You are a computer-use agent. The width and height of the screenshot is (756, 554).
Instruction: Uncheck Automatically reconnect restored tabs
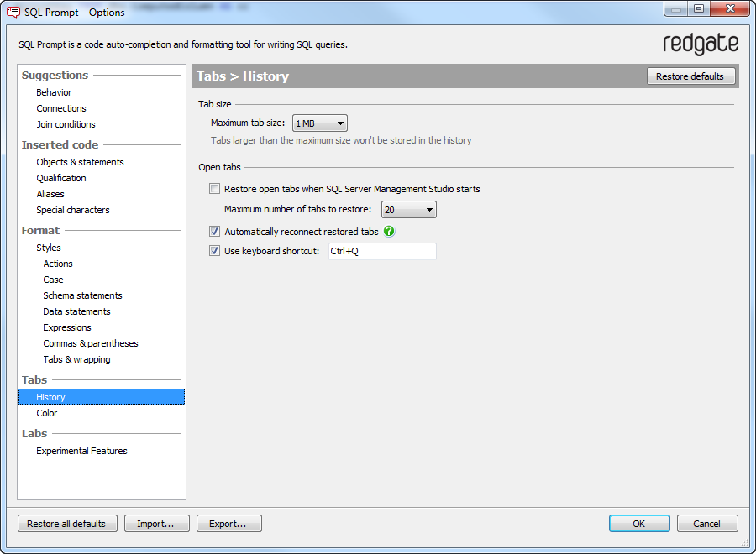point(215,232)
